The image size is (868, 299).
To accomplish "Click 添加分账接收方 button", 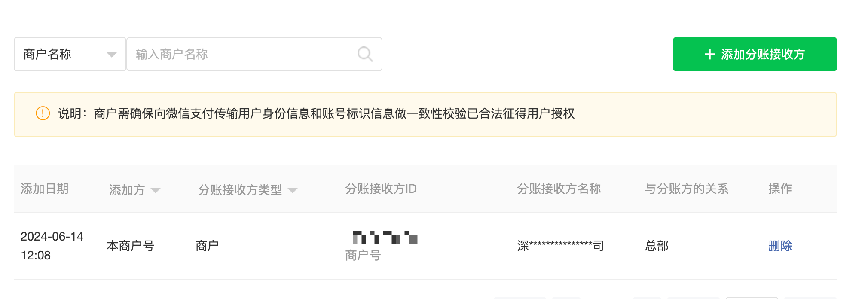I will tap(755, 54).
